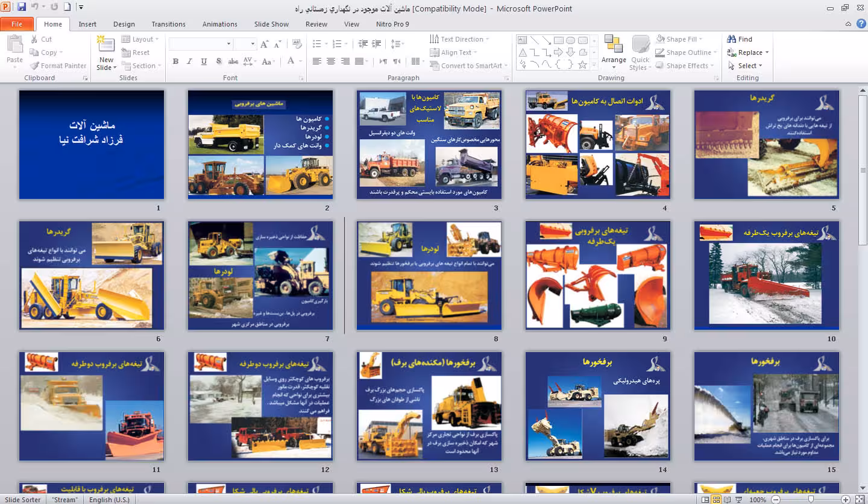Toggle Center text alignment
This screenshot has width=868, height=504.
pos(331,61)
